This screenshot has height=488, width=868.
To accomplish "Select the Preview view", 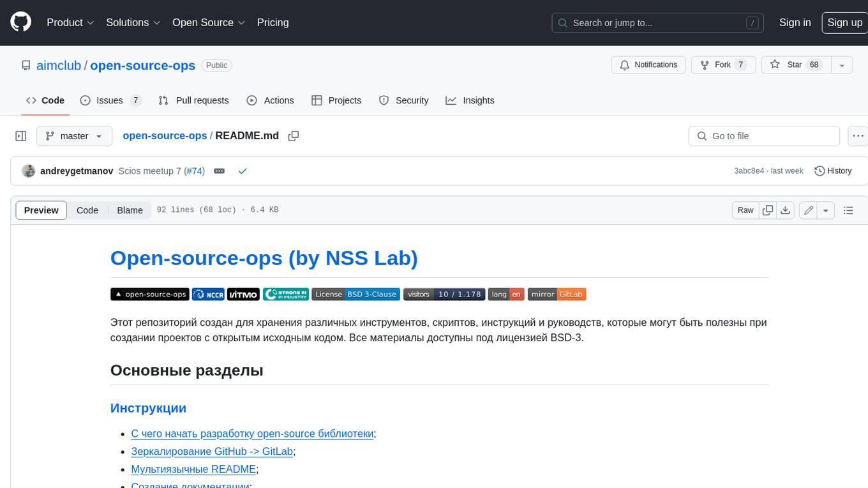I will pyautogui.click(x=41, y=210).
